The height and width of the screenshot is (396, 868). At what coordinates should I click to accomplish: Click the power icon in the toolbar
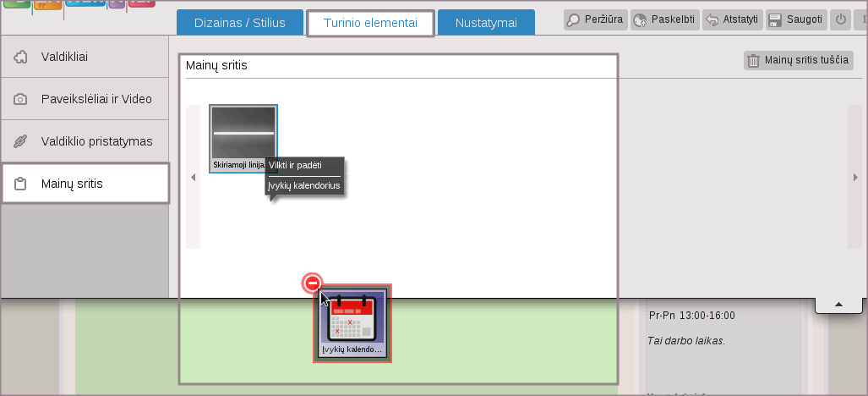click(841, 20)
